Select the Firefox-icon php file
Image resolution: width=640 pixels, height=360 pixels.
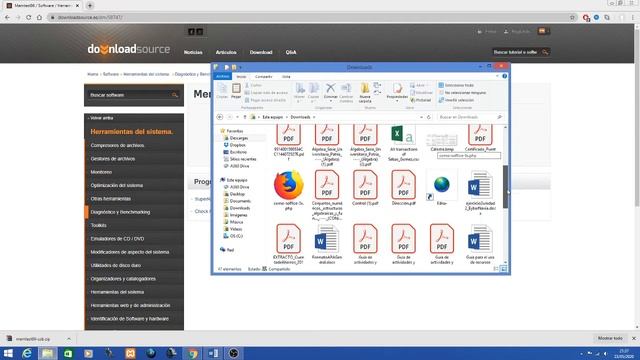click(x=289, y=191)
